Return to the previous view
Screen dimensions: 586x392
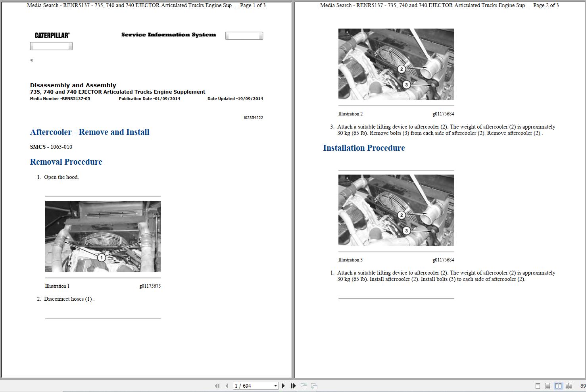click(x=304, y=385)
